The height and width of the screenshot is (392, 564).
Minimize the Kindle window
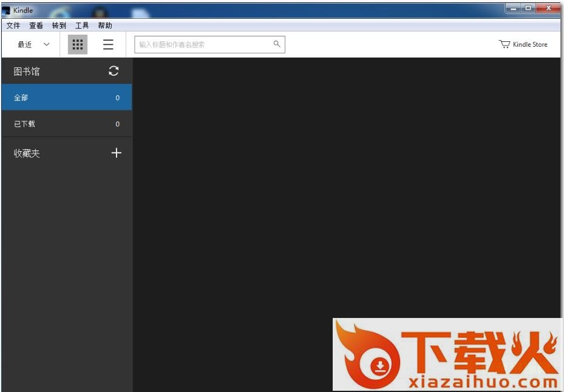(513, 8)
